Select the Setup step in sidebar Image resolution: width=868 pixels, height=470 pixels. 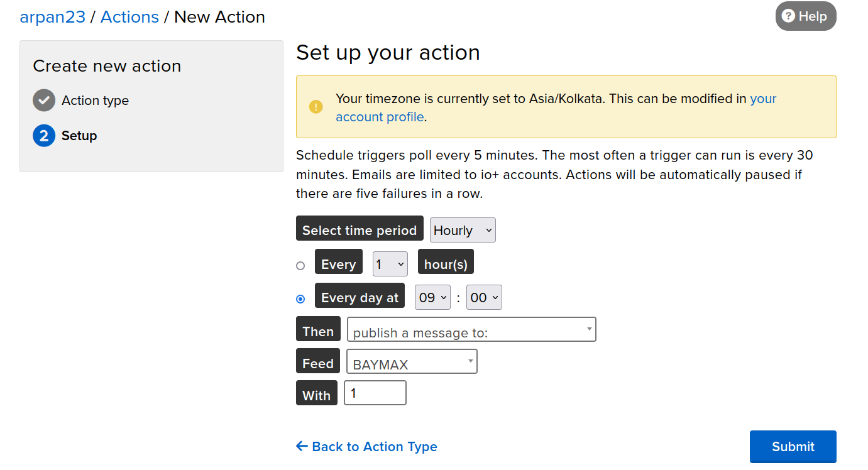click(79, 136)
